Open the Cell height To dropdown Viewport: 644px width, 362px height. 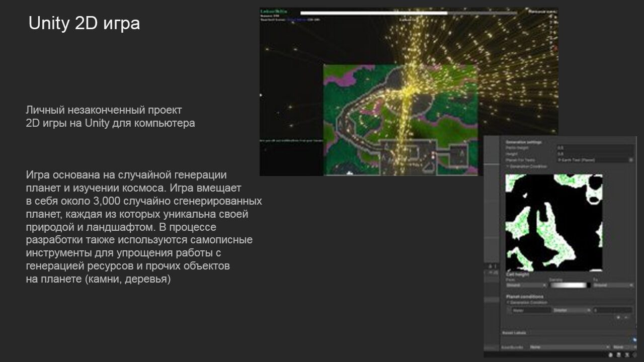[x=613, y=285]
